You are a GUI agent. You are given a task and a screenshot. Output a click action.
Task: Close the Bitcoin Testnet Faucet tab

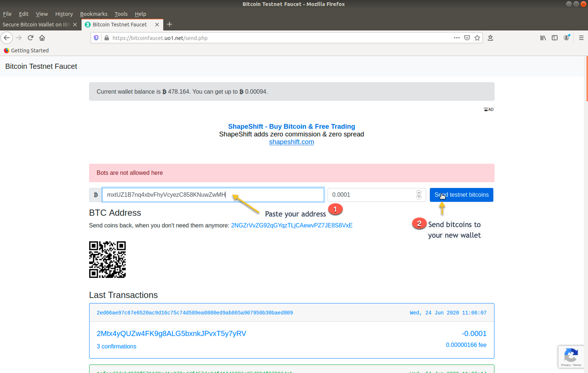click(157, 25)
